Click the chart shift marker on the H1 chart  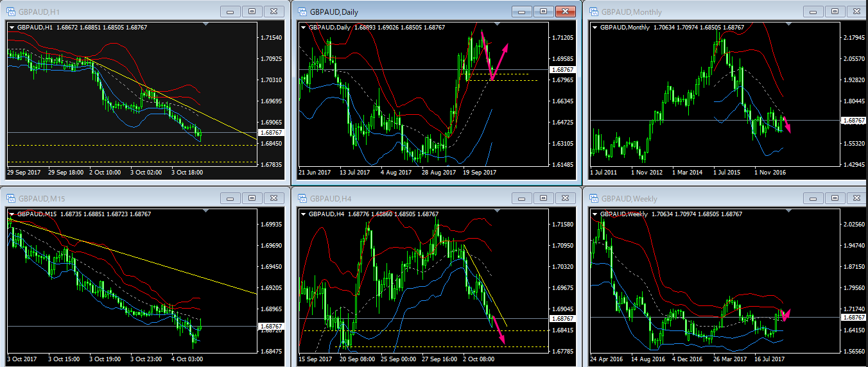pyautogui.click(x=205, y=24)
